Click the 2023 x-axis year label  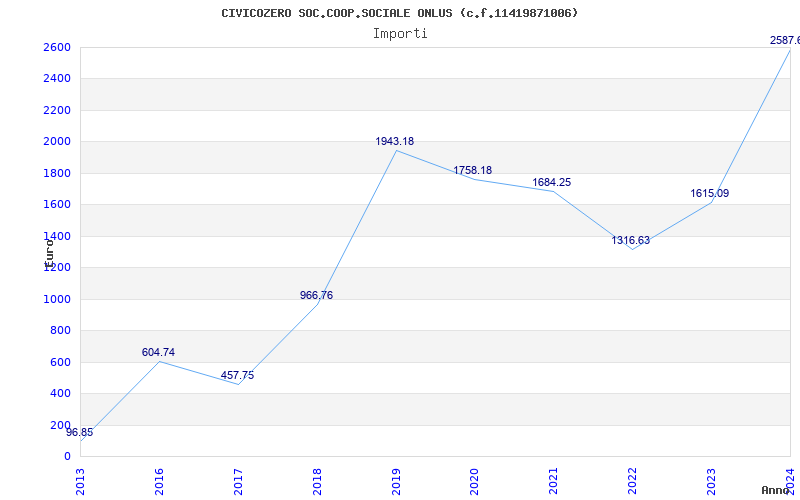(x=711, y=481)
